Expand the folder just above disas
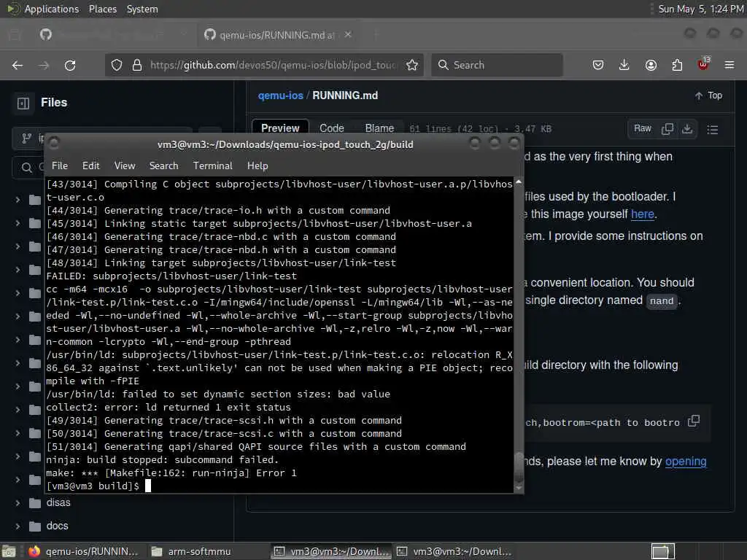 18,480
